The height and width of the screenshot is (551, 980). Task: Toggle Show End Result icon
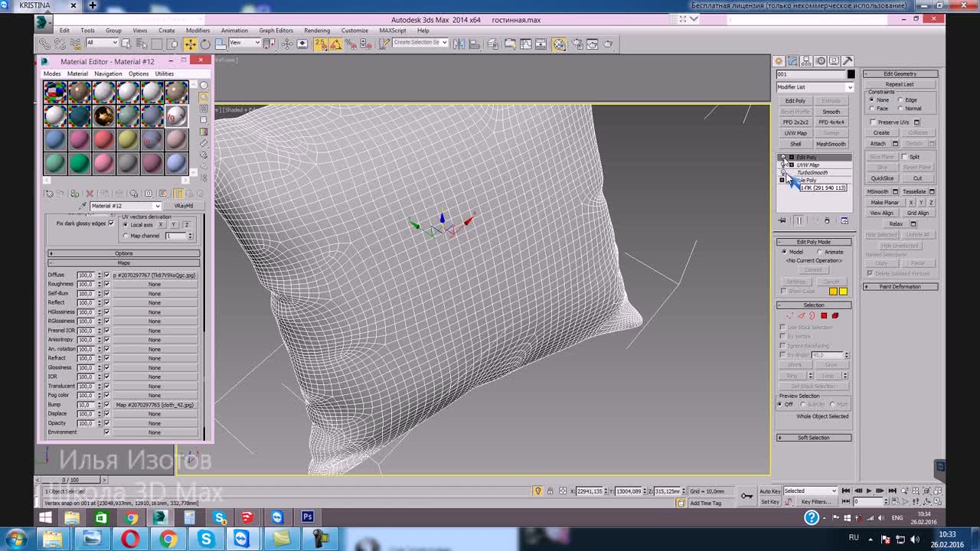pyautogui.click(x=799, y=220)
